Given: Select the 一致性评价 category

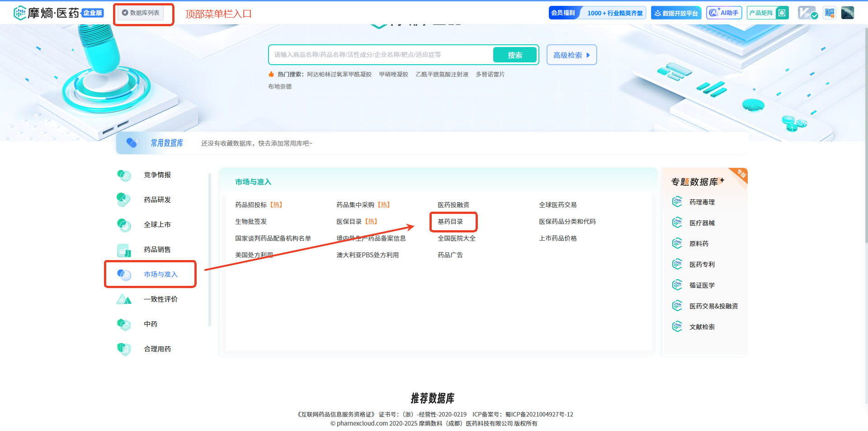Looking at the screenshot, I should [160, 299].
